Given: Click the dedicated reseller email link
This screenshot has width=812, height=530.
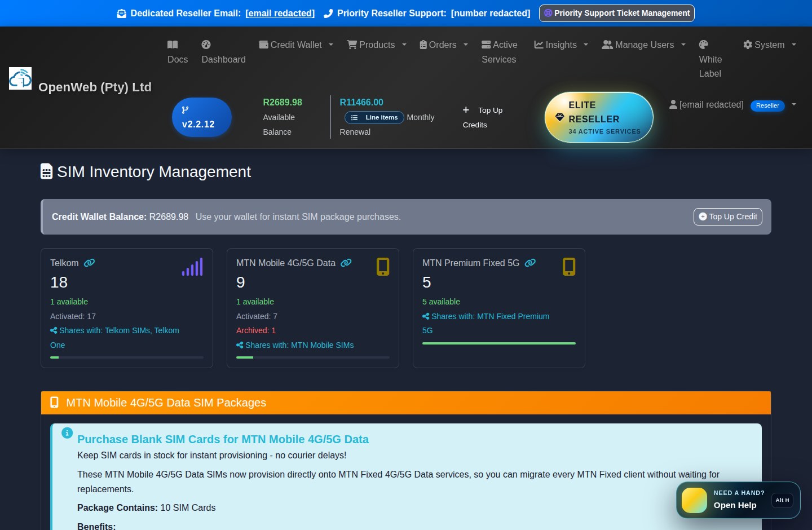Looking at the screenshot, I should pos(280,13).
